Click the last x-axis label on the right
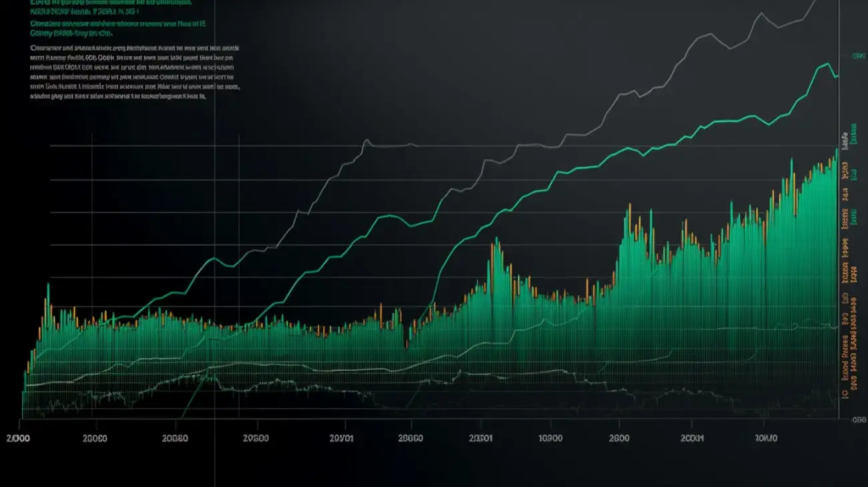 coord(766,439)
